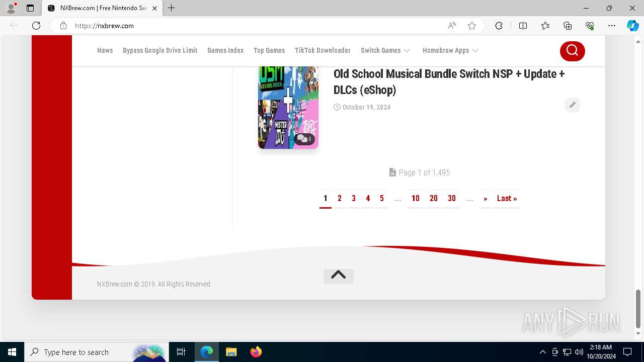The width and height of the screenshot is (644, 362).
Task: Open the Settings and more ellipsis menu
Action: pos(612,26)
